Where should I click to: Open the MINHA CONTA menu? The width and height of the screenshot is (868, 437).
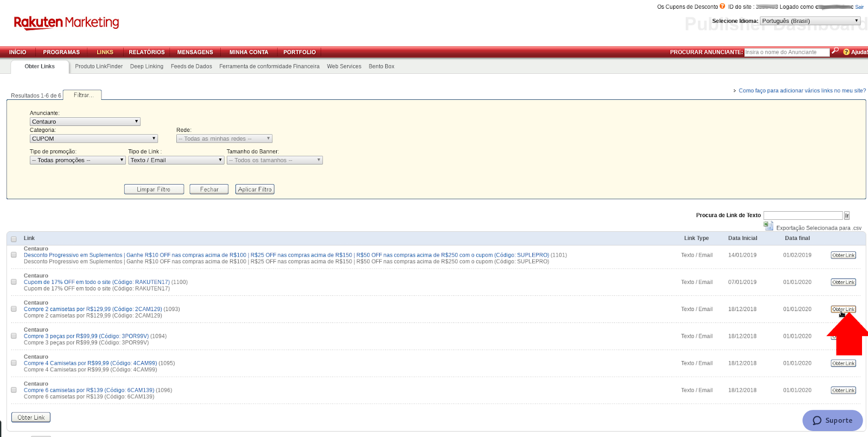click(249, 52)
